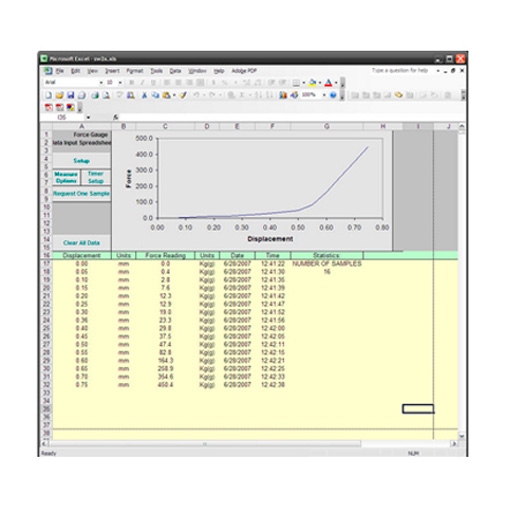Image resolution: width=510 pixels, height=510 pixels.
Task: Click the Italic formatting icon
Action: point(142,82)
